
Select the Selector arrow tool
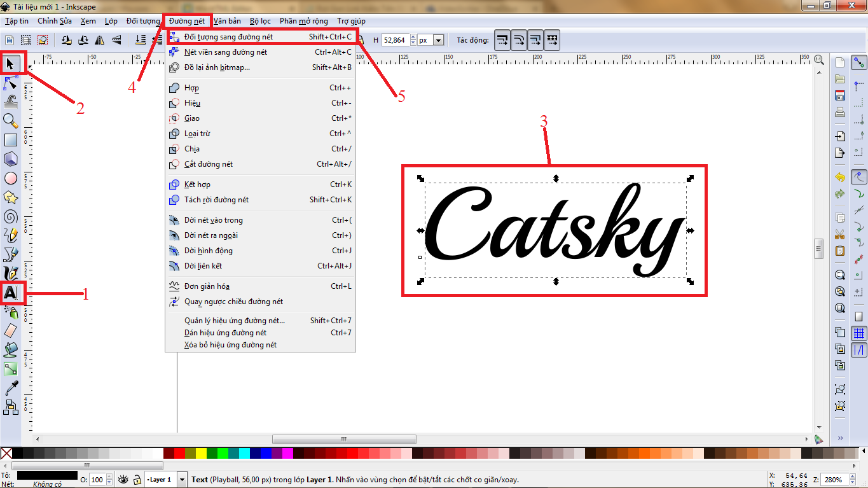[x=11, y=64]
